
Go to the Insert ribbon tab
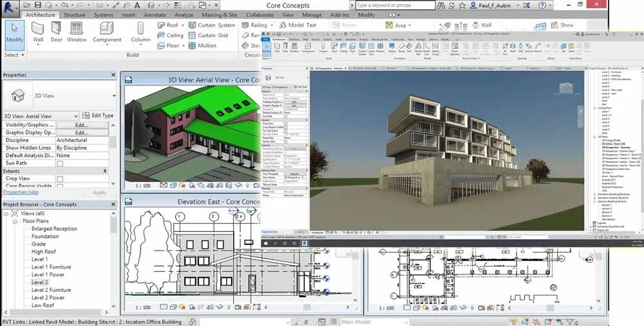129,15
